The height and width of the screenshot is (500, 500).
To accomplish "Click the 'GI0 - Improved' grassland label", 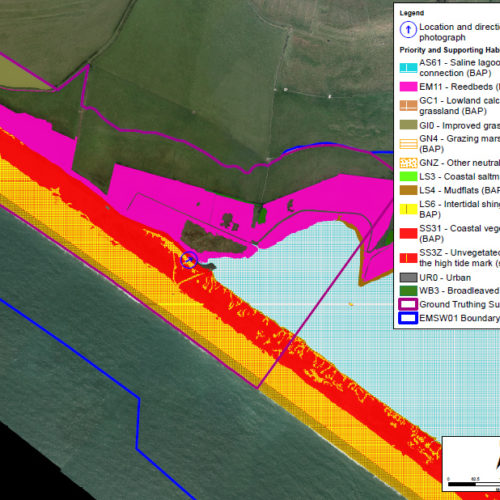I will coord(459,125).
